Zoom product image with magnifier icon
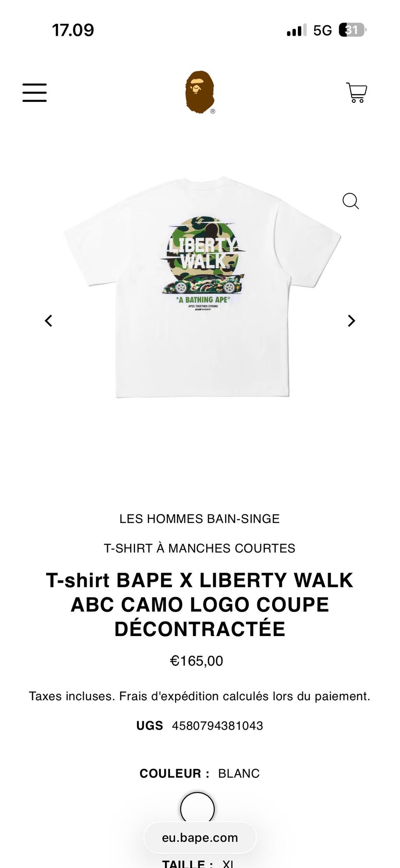The height and width of the screenshot is (868, 400). pos(350,201)
